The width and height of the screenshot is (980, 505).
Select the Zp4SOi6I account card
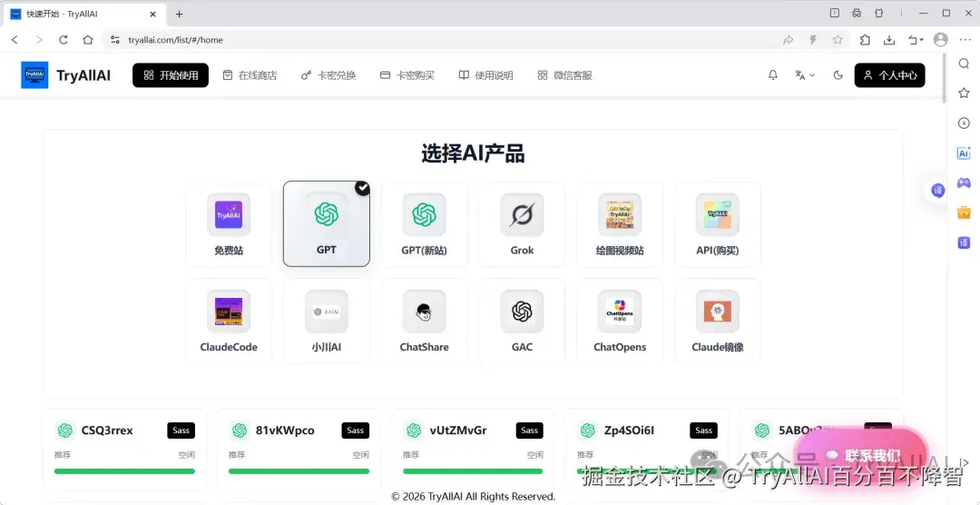[x=647, y=450]
